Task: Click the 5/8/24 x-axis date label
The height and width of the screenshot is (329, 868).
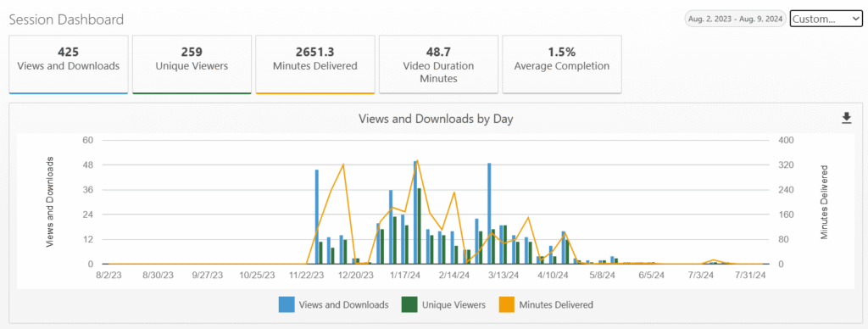Action: (x=603, y=275)
